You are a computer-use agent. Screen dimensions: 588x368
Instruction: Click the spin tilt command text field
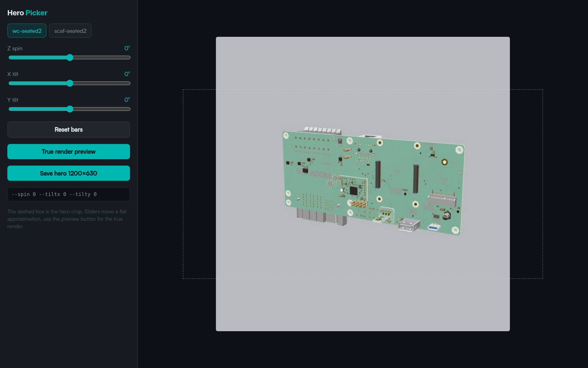point(69,194)
